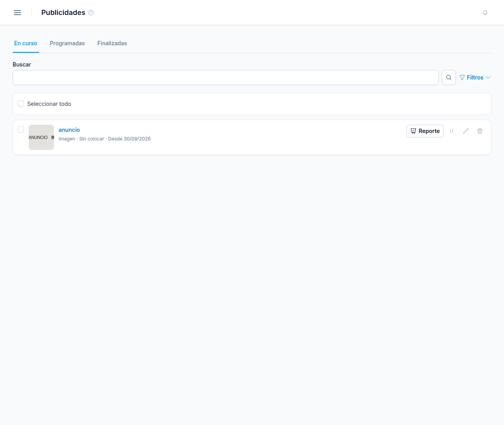The height and width of the screenshot is (425, 504).
Task: Switch to the Finalizadas tab
Action: coord(112,43)
